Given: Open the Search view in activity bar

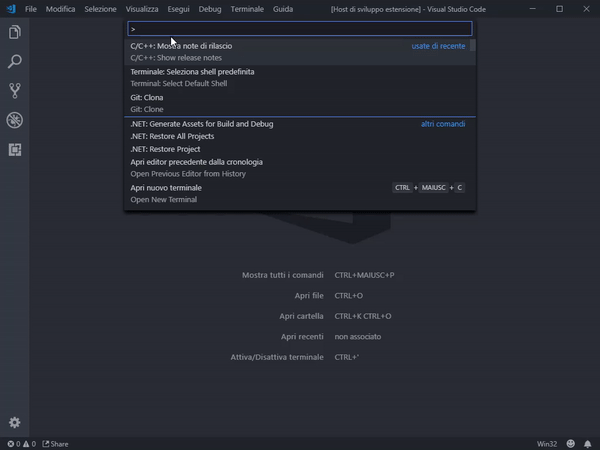Looking at the screenshot, I should [15, 61].
